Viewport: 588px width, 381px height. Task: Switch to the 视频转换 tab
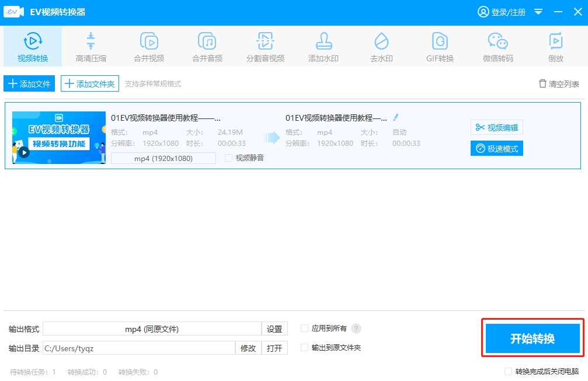(x=33, y=46)
